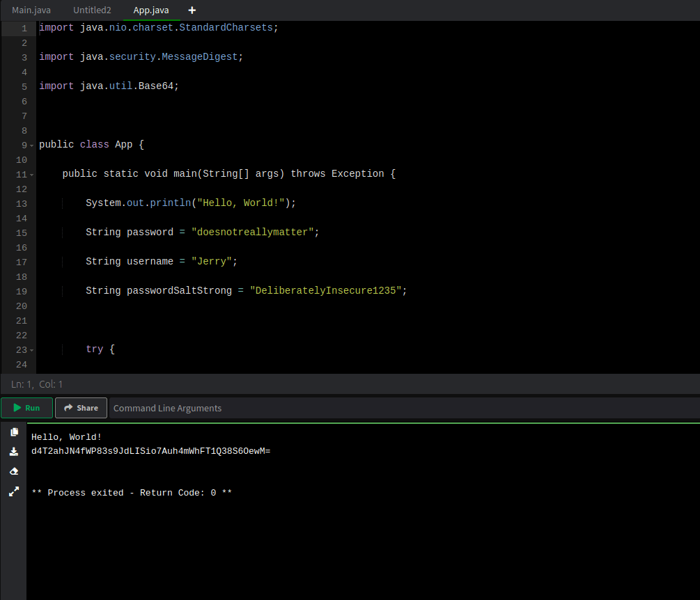
Task: Click line number 1 in the gutter
Action: point(24,29)
